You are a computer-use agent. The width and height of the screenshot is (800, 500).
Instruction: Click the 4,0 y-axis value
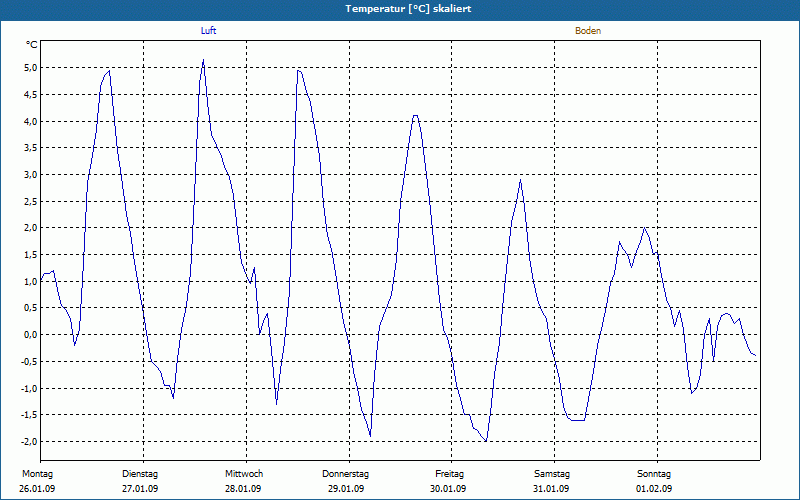(x=30, y=121)
